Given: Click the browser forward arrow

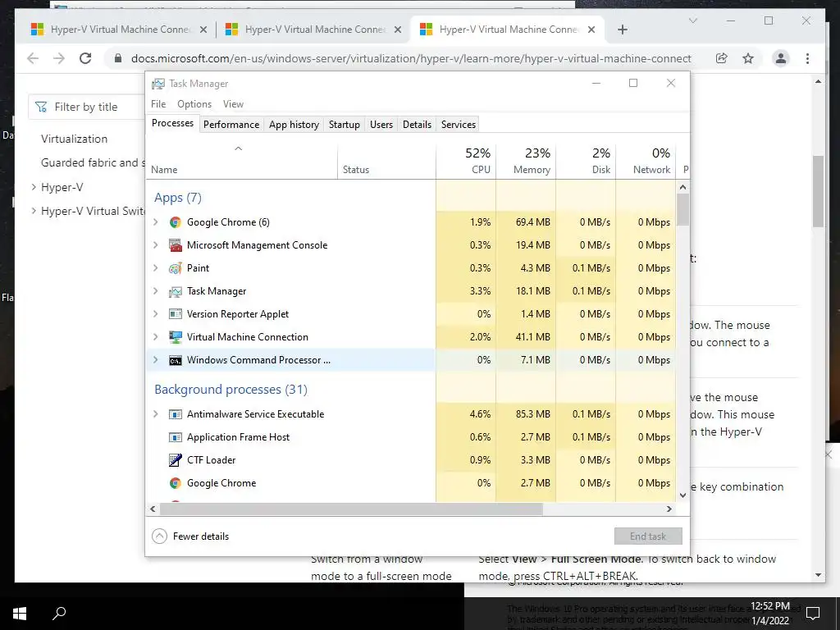Looking at the screenshot, I should 59,58.
